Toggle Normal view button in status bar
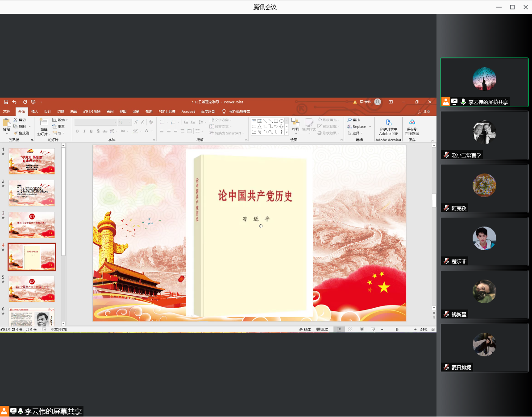 pyautogui.click(x=339, y=330)
